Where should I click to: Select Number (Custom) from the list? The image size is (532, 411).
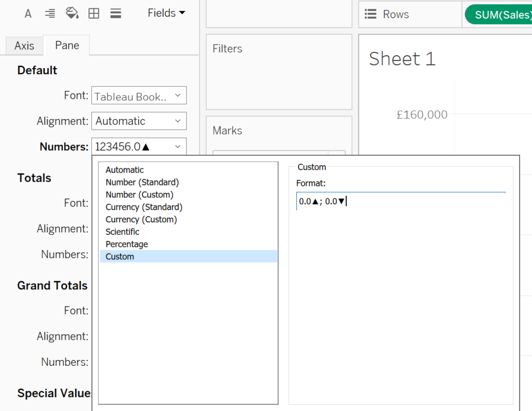pyautogui.click(x=139, y=195)
